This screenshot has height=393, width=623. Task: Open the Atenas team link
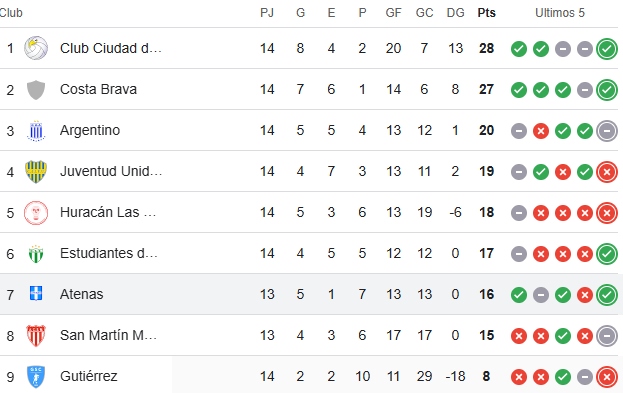(x=81, y=294)
